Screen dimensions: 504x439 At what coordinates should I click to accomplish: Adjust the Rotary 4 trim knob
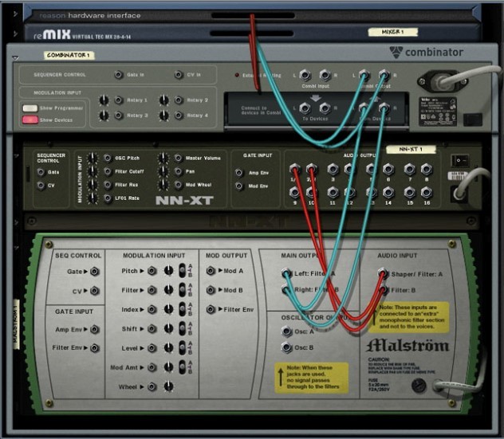[164, 116]
